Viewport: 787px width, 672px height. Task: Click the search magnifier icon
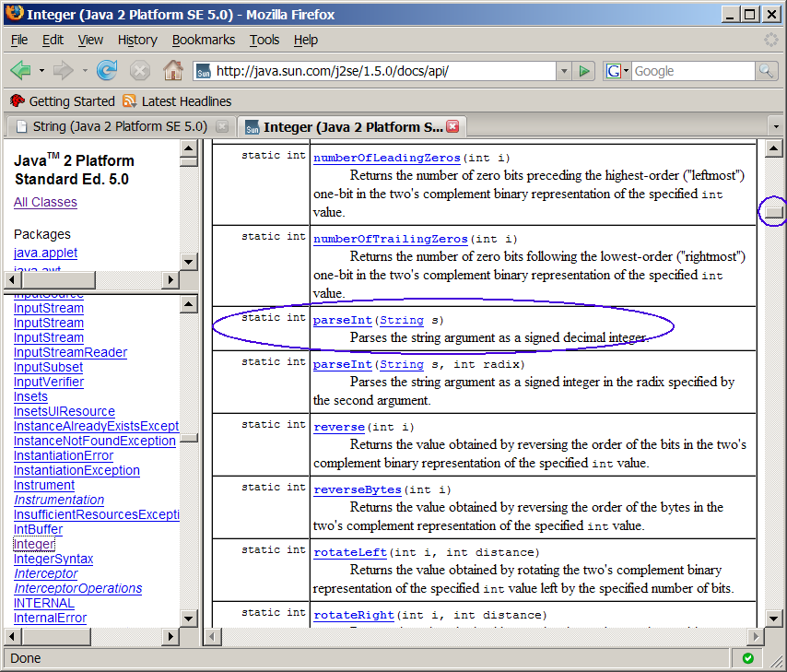766,71
